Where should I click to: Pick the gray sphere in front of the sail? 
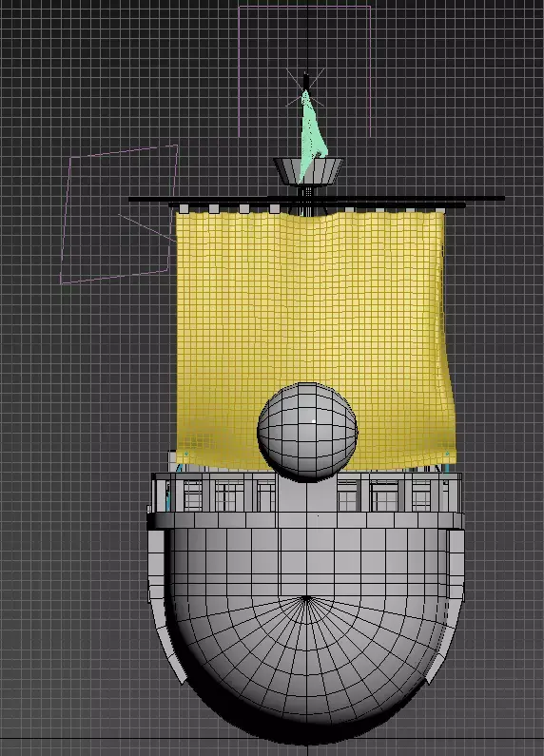click(x=308, y=431)
